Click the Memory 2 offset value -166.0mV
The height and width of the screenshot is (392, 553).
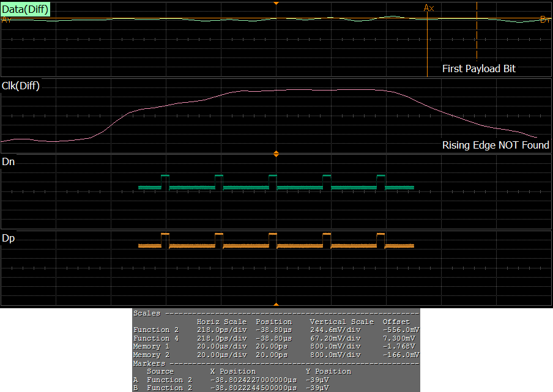401,355
